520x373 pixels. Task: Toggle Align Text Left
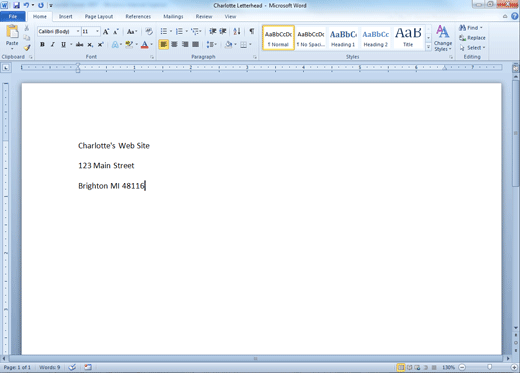(163, 44)
